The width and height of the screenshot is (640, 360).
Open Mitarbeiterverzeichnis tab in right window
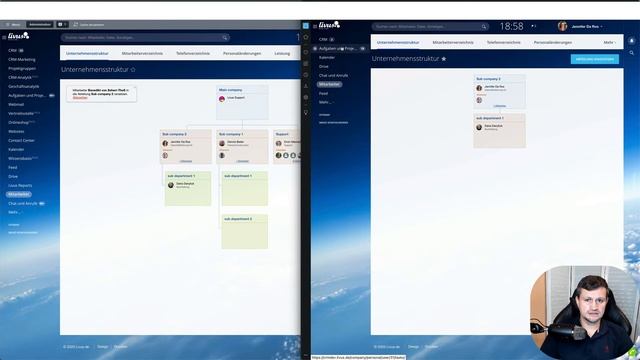pyautogui.click(x=453, y=42)
